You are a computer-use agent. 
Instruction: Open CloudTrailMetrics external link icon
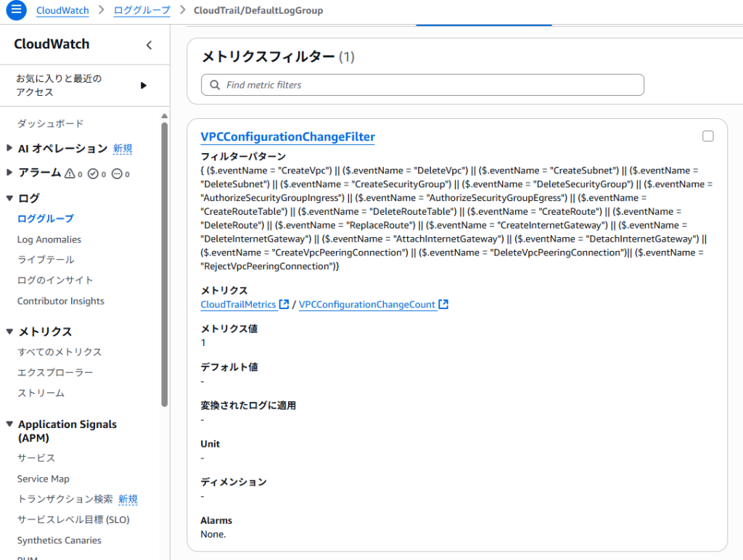point(284,304)
